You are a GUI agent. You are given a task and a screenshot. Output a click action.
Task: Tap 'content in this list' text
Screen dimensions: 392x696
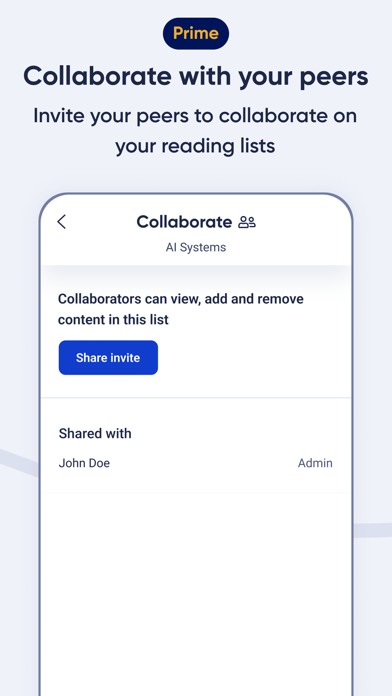tap(113, 320)
